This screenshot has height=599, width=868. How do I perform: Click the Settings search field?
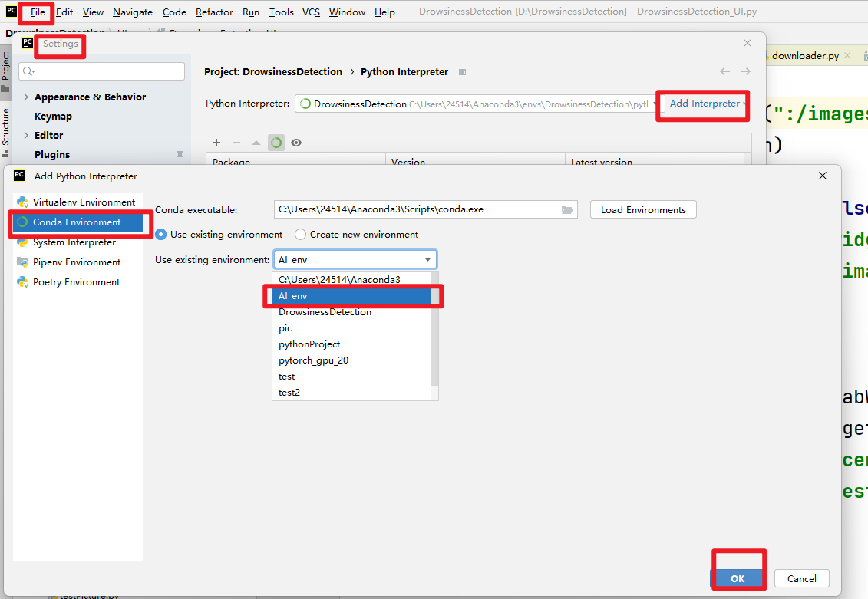click(x=102, y=71)
